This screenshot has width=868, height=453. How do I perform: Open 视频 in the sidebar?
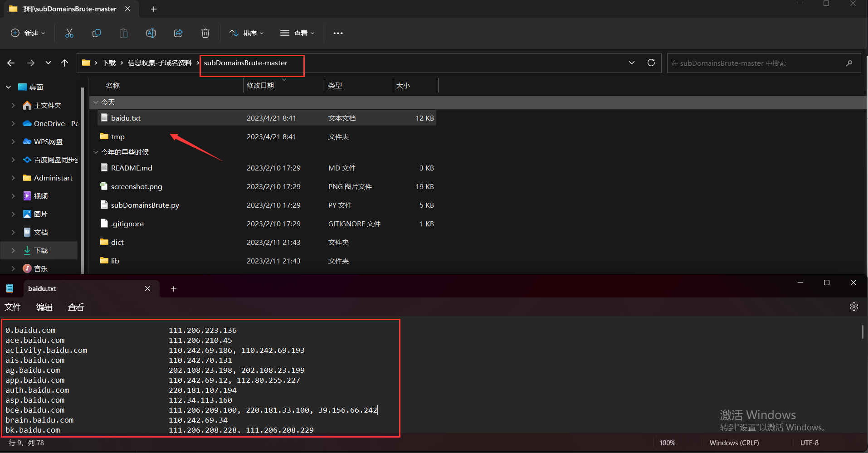41,196
